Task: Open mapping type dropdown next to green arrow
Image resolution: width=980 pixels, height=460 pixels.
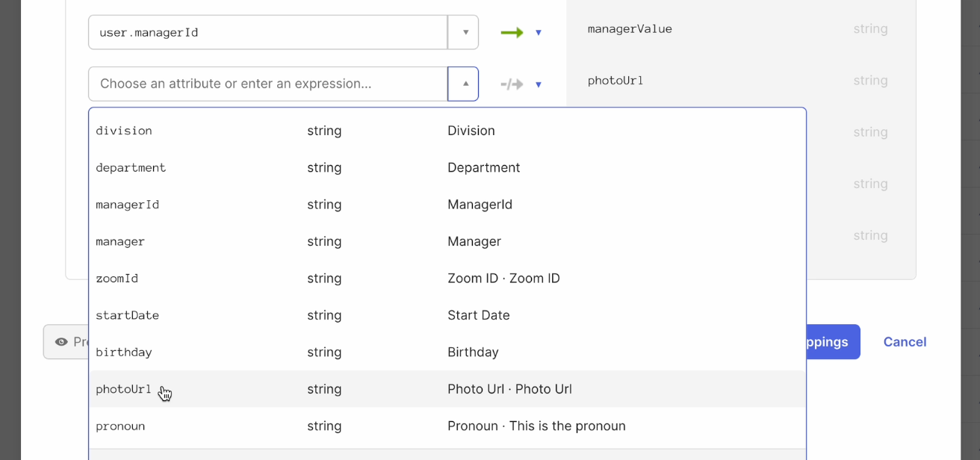Action: (x=539, y=33)
